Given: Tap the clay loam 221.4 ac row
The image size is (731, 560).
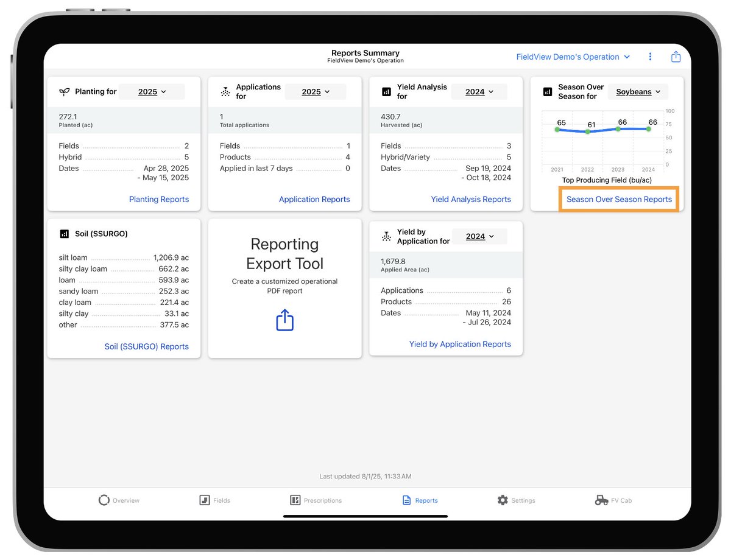Looking at the screenshot, I should (124, 303).
